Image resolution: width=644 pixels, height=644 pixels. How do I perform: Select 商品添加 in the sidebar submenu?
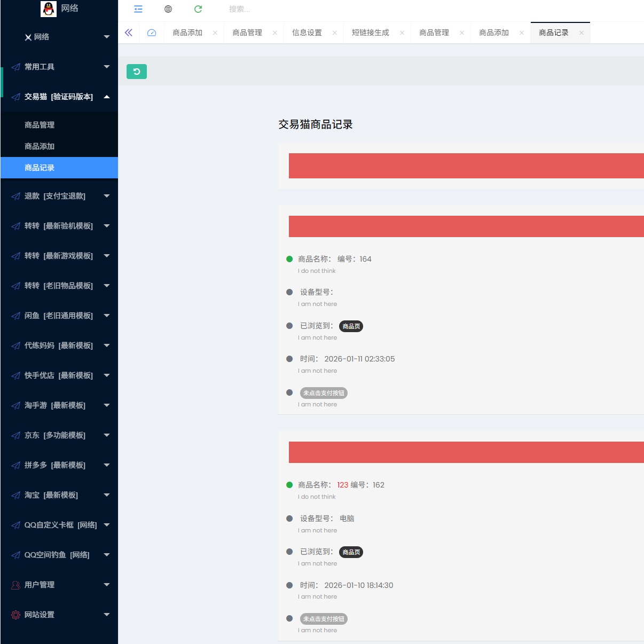pos(40,146)
